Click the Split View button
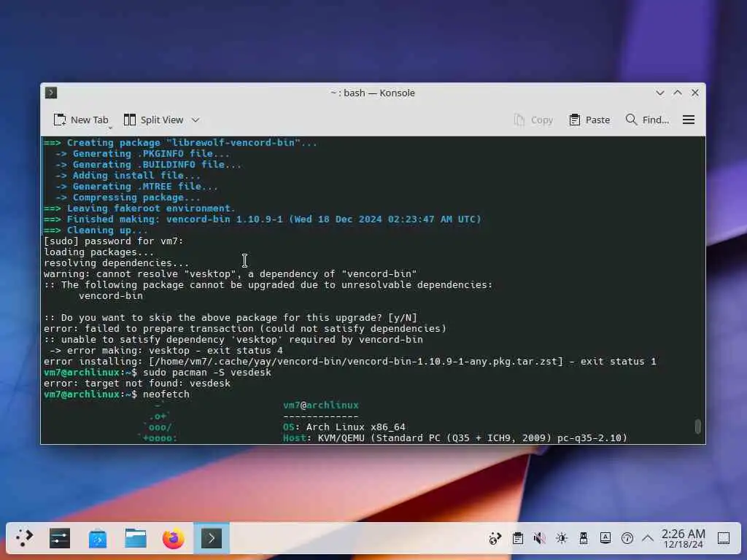The height and width of the screenshot is (560, 747). point(153,120)
